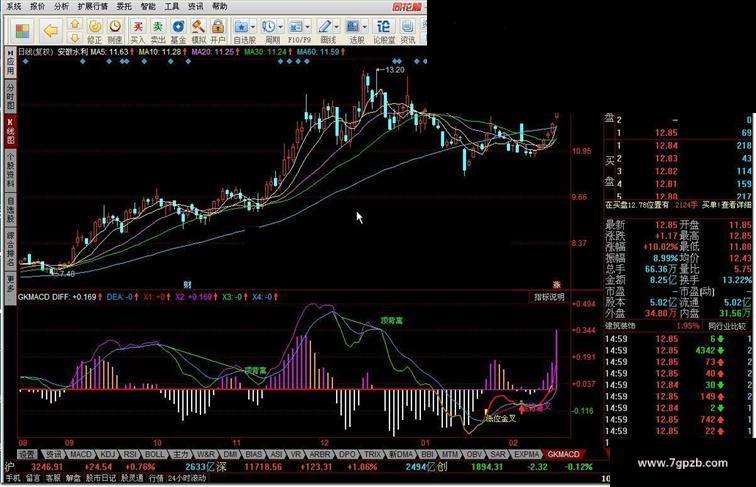Select the W&R indicator tab
Viewport: 756px width, 487px height.
point(206,454)
